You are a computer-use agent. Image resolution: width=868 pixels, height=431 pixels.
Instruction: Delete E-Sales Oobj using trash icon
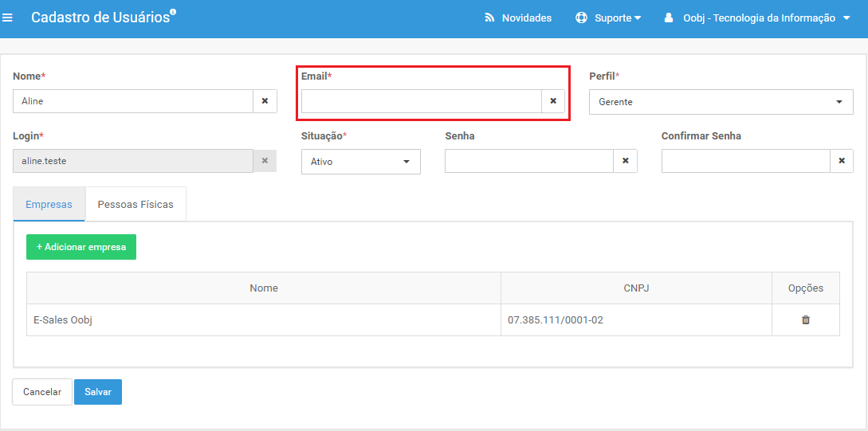coord(806,319)
